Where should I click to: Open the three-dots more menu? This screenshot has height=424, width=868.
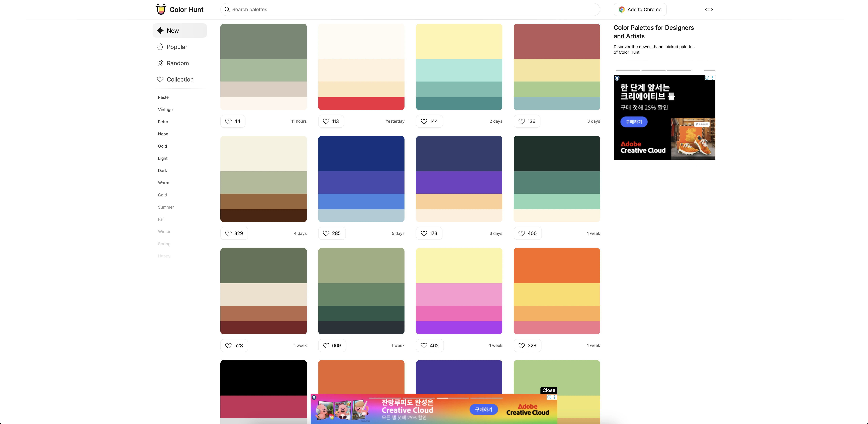709,9
